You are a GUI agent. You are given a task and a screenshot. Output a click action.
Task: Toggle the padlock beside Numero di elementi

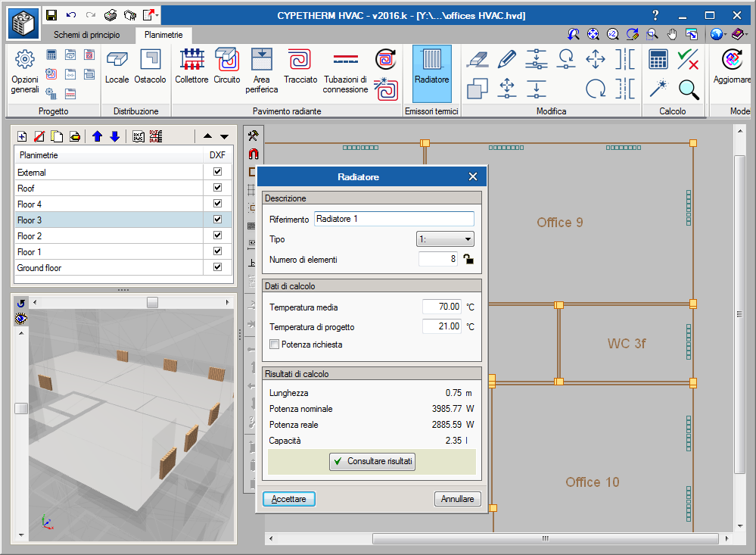tap(468, 259)
